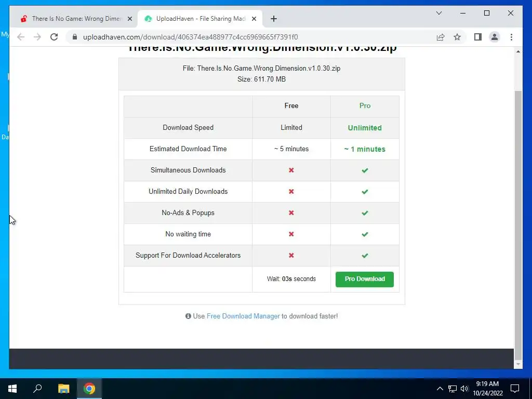The height and width of the screenshot is (399, 532).
Task: Open the network status tray icon
Action: [x=453, y=389]
